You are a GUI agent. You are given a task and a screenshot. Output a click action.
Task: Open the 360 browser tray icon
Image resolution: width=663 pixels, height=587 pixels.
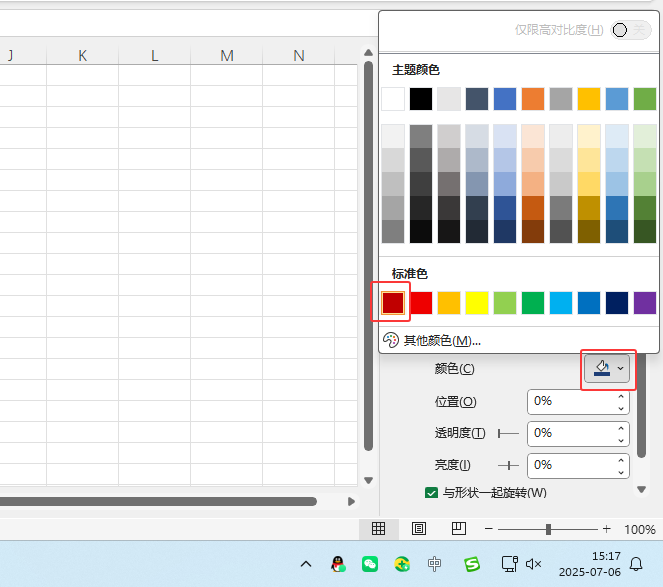(402, 564)
